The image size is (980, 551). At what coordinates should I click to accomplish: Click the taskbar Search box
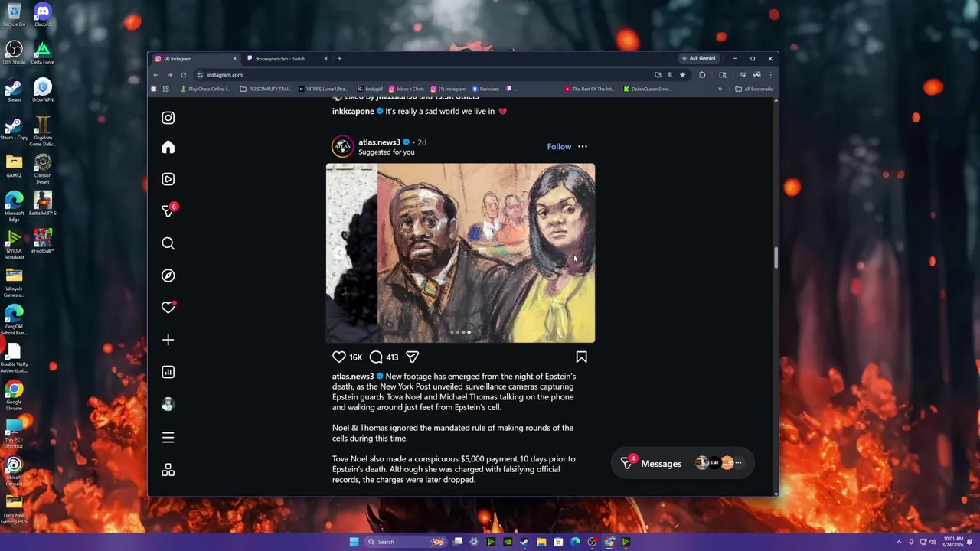click(406, 542)
